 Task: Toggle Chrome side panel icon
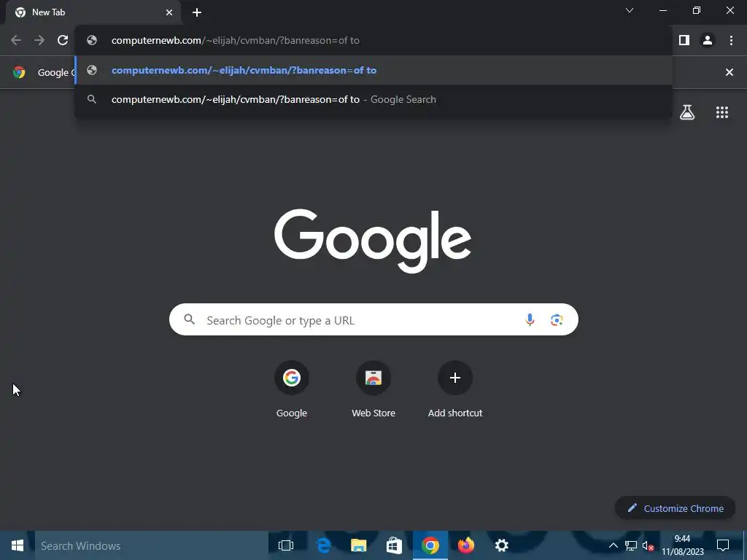pos(684,41)
